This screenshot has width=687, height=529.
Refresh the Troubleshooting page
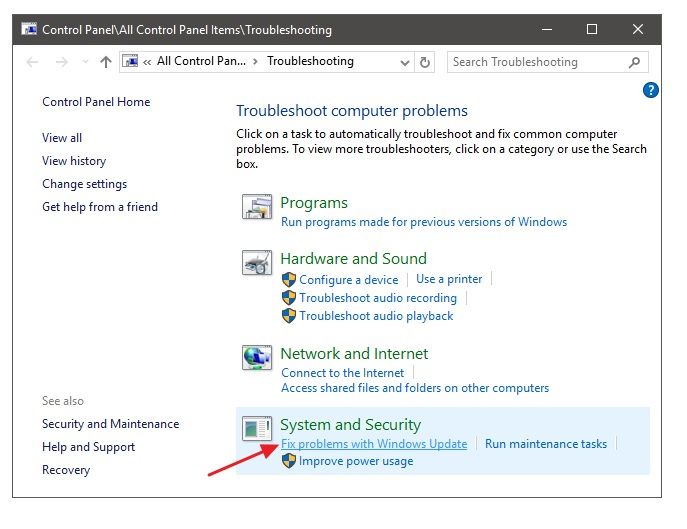(x=426, y=62)
